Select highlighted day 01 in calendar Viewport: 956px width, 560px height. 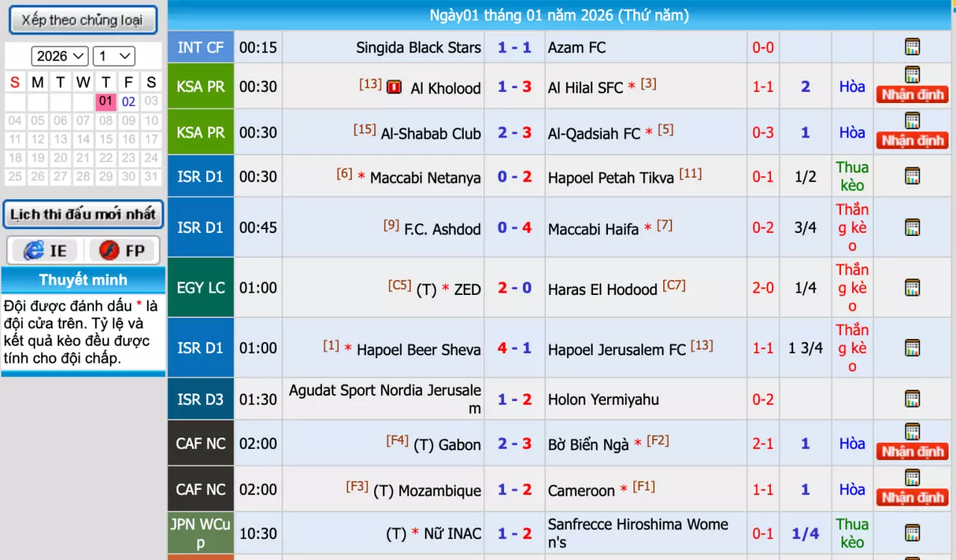click(x=105, y=102)
